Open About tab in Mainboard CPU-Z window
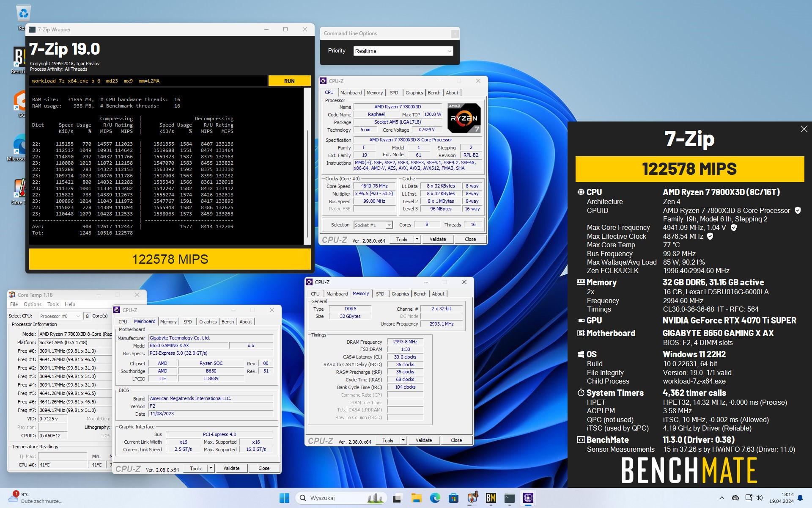The height and width of the screenshot is (508, 812). click(246, 322)
